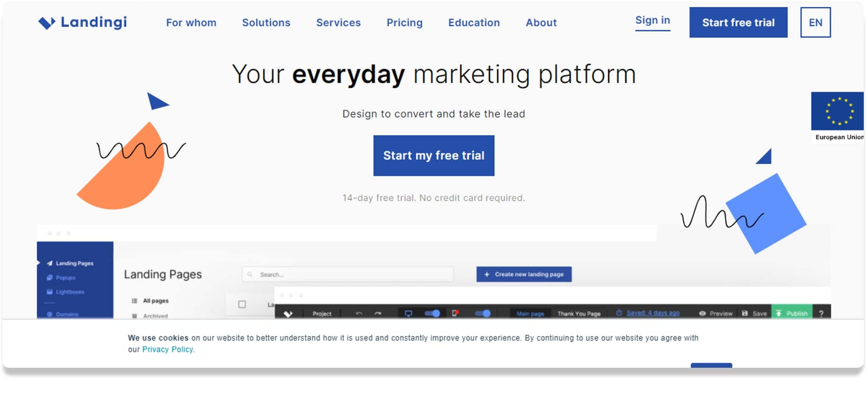
Task: Click the undo arrow in editor toolbar
Action: tap(359, 314)
